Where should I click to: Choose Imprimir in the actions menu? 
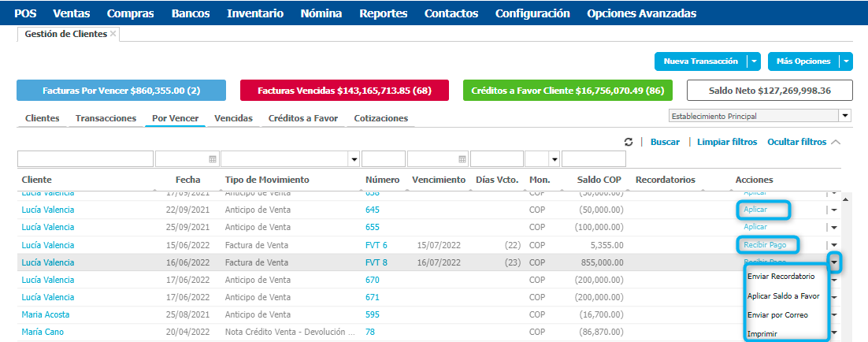pyautogui.click(x=763, y=333)
